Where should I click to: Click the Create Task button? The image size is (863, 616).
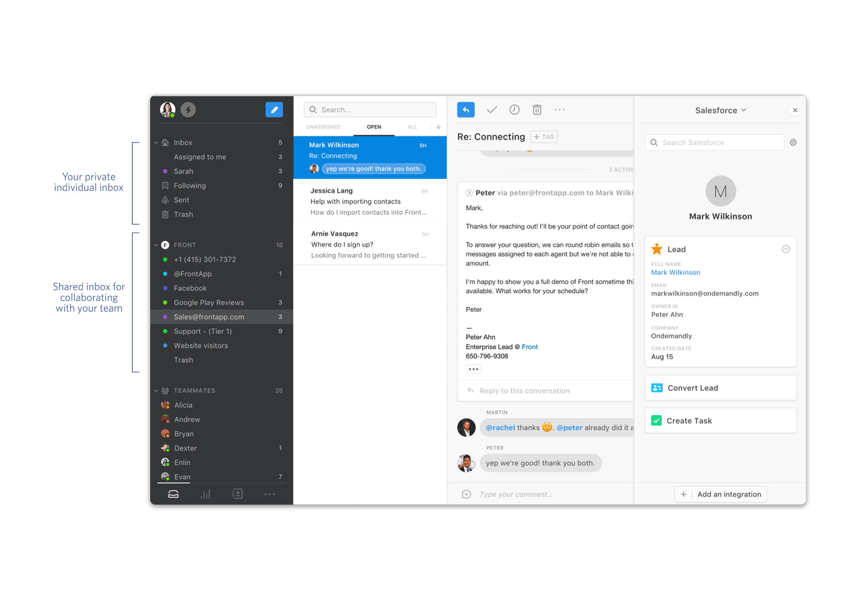(720, 421)
